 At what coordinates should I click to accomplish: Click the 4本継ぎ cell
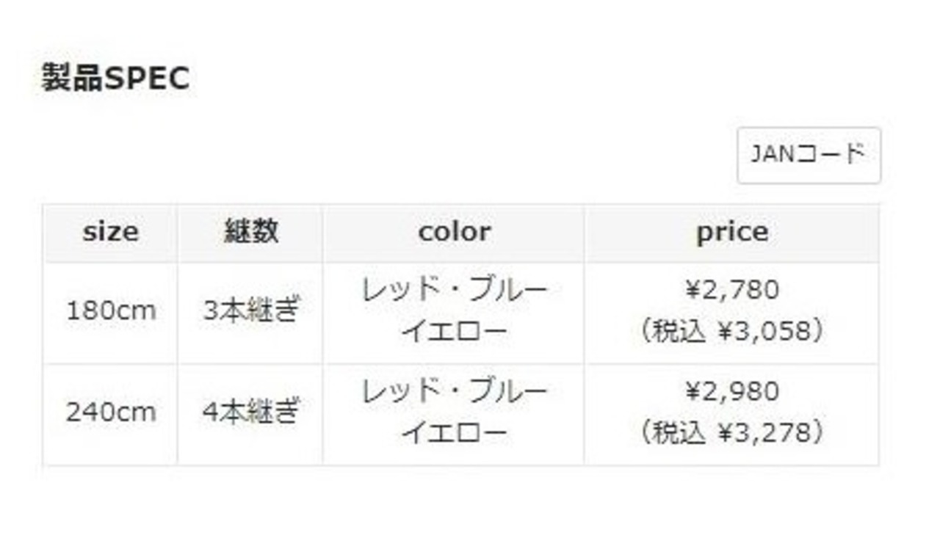(251, 412)
